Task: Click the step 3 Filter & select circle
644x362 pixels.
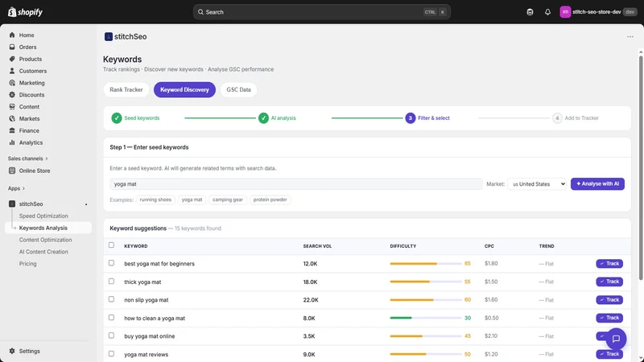Action: [x=410, y=117]
